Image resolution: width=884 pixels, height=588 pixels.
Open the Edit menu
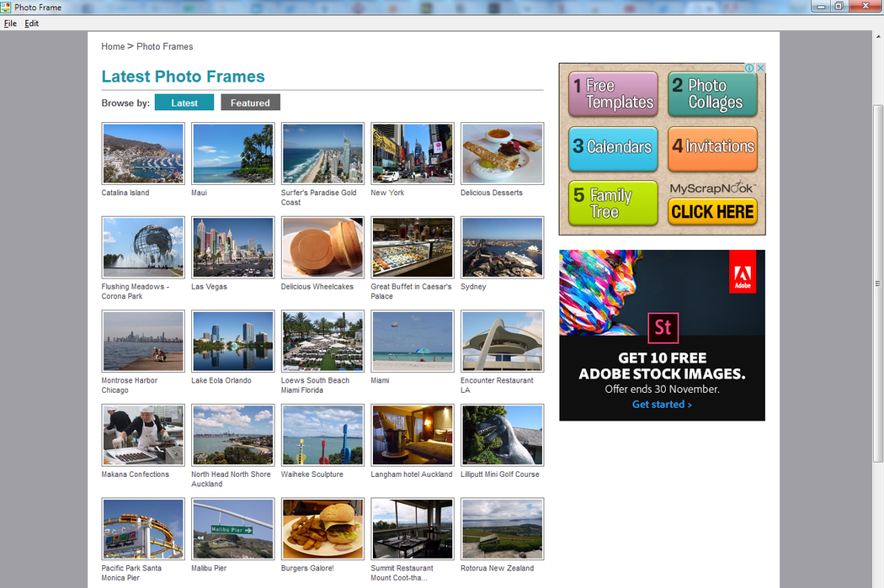pos(31,24)
